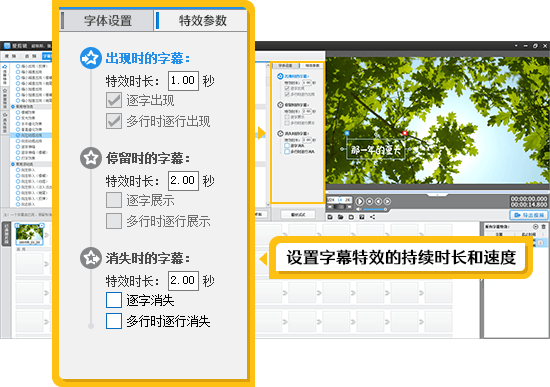Switch to 特效参数 tab in enlarged panel
The width and height of the screenshot is (550, 387).
[x=201, y=20]
